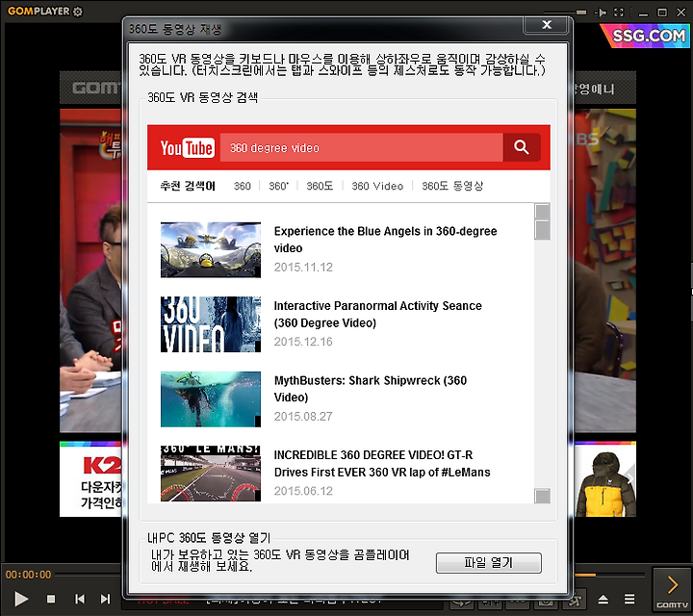Close the 360 video dialog

tap(547, 25)
